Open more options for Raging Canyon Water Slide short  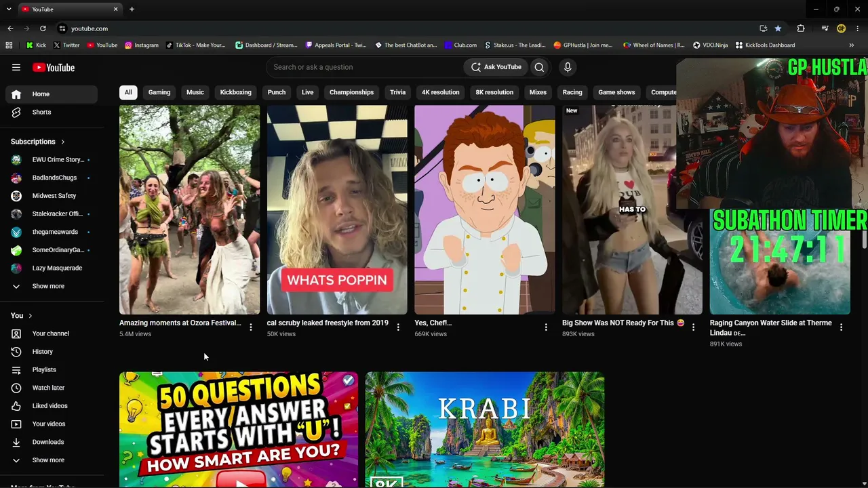(x=841, y=327)
